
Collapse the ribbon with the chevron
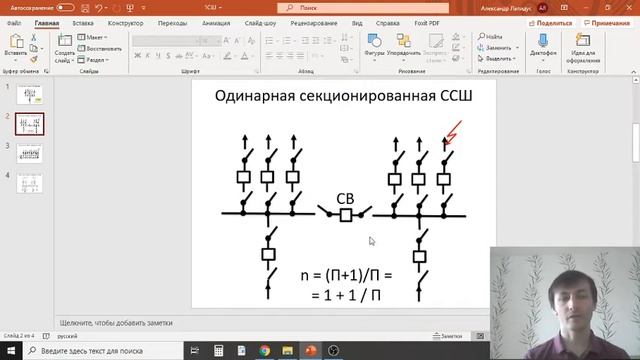[x=633, y=72]
